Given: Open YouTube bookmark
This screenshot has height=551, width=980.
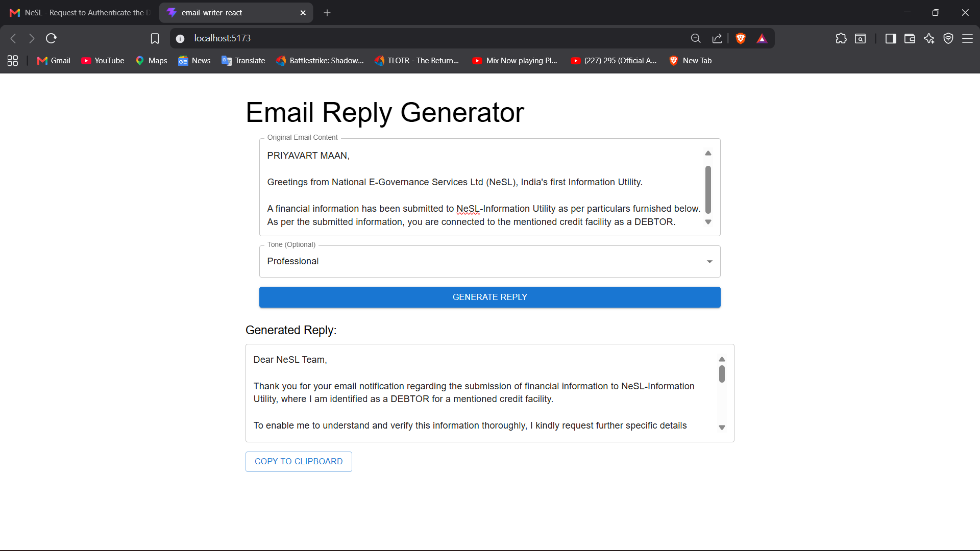Looking at the screenshot, I should point(103,61).
